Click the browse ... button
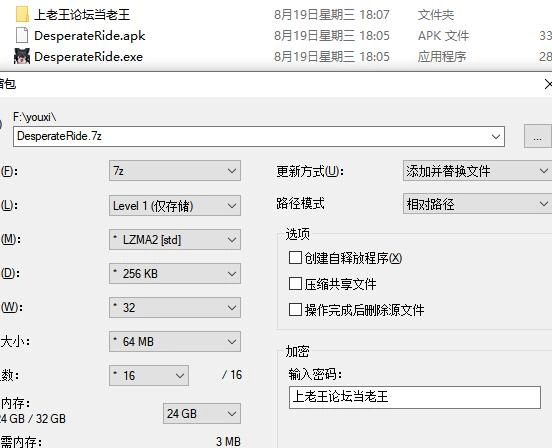 537,136
